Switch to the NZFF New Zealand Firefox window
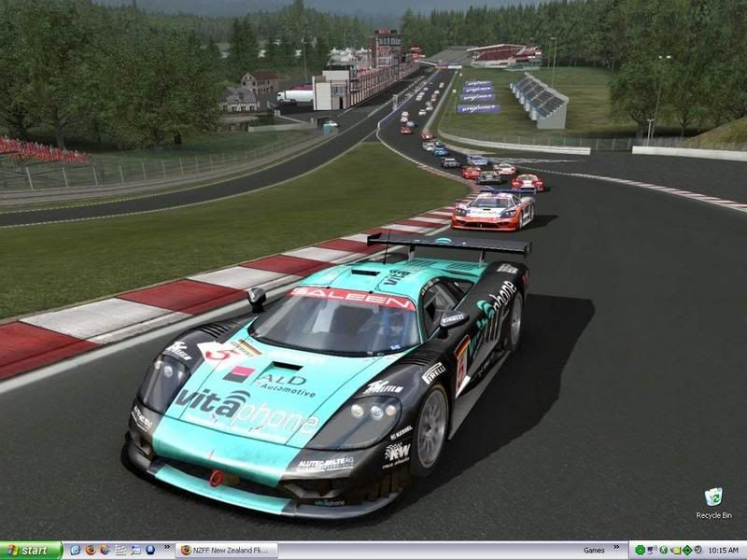 click(x=231, y=551)
